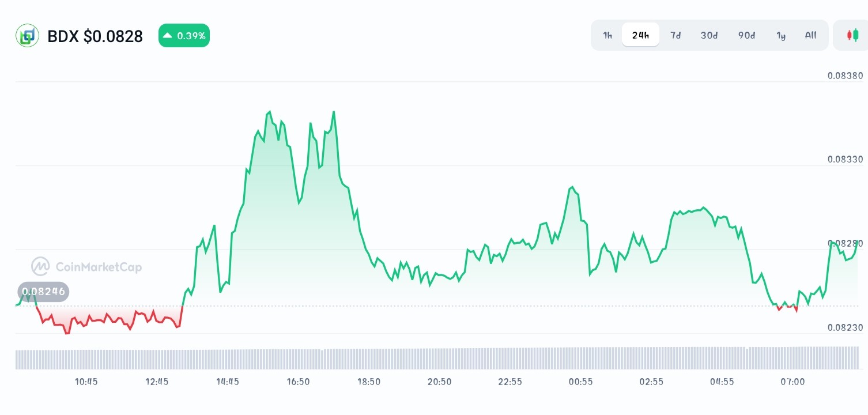Switch to the 1h time range
868x415 pixels.
point(607,35)
